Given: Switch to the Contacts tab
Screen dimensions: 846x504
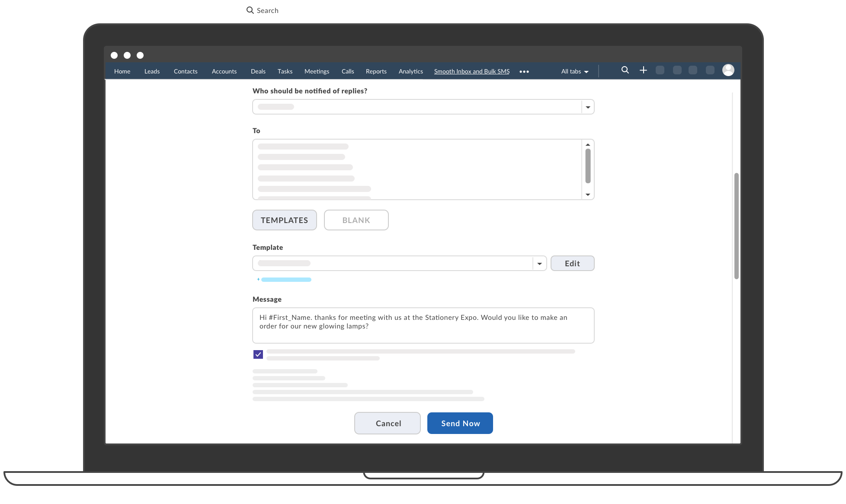Looking at the screenshot, I should point(186,71).
